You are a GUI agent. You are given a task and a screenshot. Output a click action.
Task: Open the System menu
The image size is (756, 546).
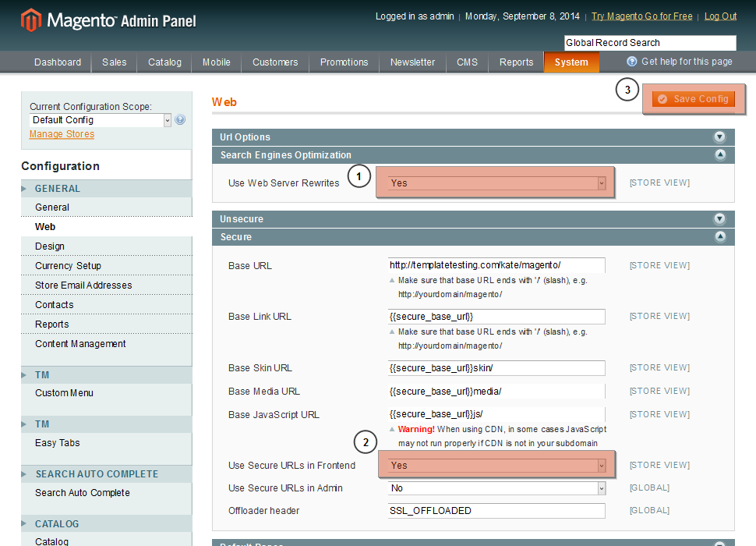point(571,62)
